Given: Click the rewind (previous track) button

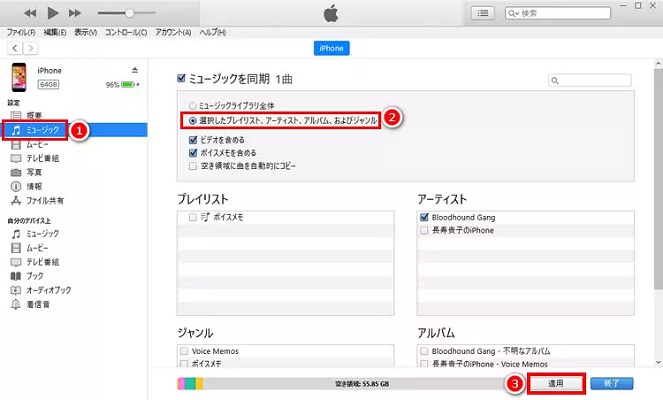Looking at the screenshot, I should [30, 13].
